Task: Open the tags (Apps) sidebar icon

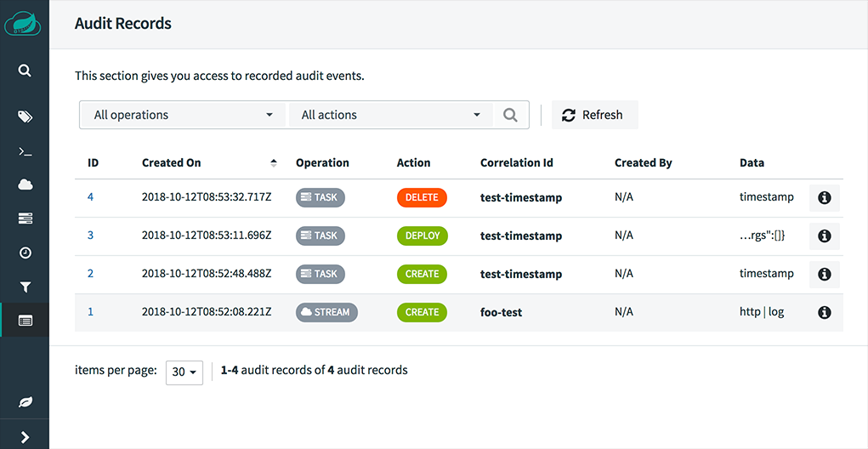Action: click(x=25, y=117)
